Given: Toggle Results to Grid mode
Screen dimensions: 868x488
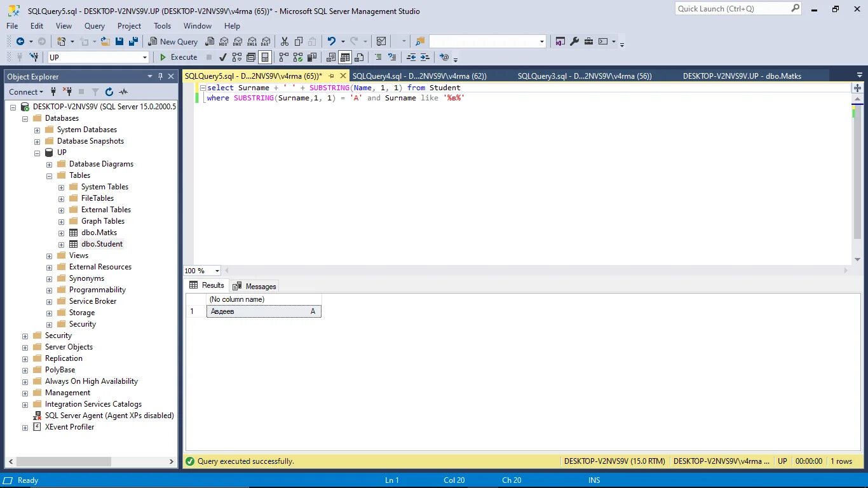Looking at the screenshot, I should [x=345, y=57].
